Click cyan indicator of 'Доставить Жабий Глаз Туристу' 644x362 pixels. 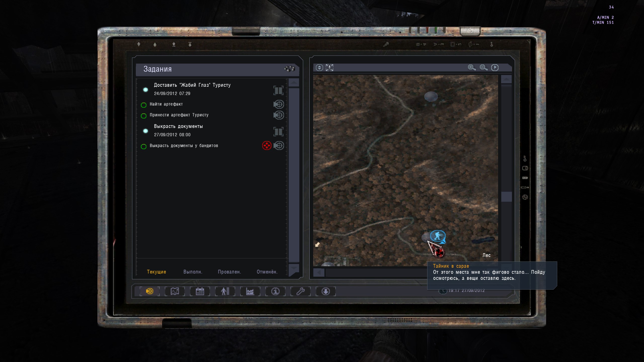coord(145,90)
